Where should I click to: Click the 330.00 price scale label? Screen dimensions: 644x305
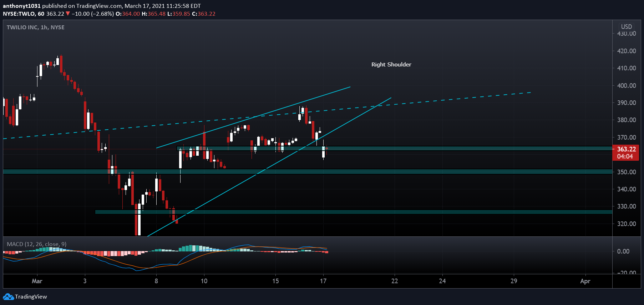pos(627,206)
